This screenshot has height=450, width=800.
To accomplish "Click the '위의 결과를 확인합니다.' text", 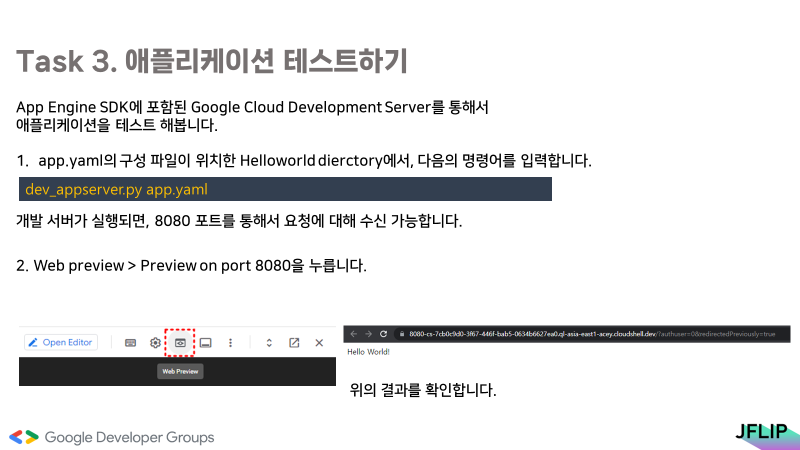I will pos(422,390).
